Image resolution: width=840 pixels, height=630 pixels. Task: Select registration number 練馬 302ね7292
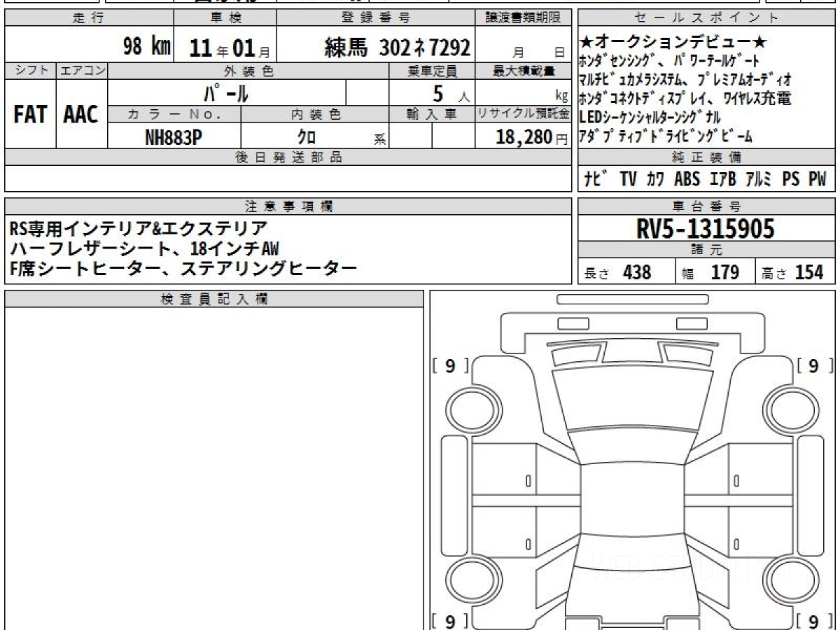[x=398, y=47]
